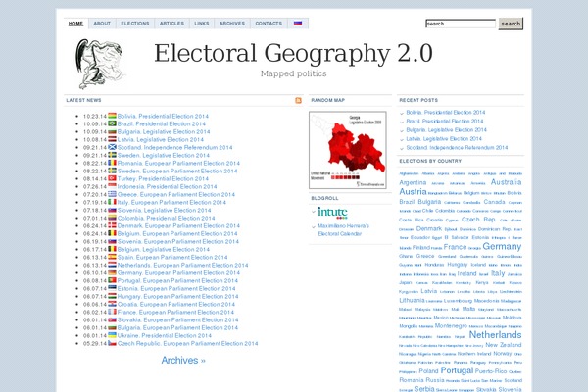The width and height of the screenshot is (588, 392).
Task: Open the Articles tab
Action: pyautogui.click(x=171, y=24)
